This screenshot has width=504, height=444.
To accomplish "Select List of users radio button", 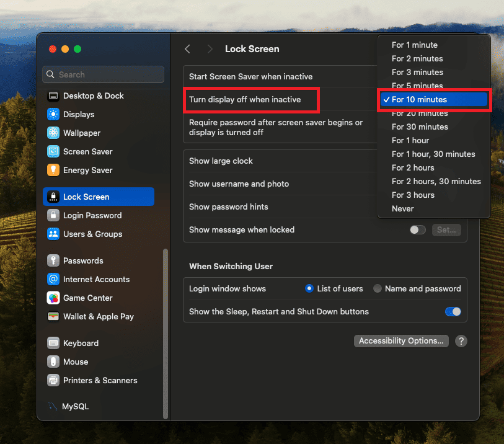I will [x=309, y=288].
